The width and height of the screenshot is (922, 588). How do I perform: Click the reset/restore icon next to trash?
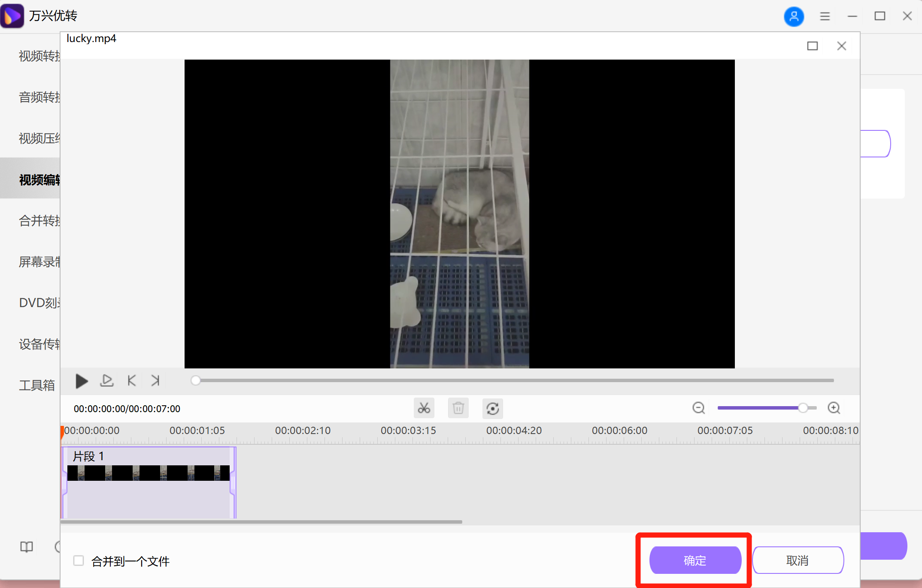[492, 408]
